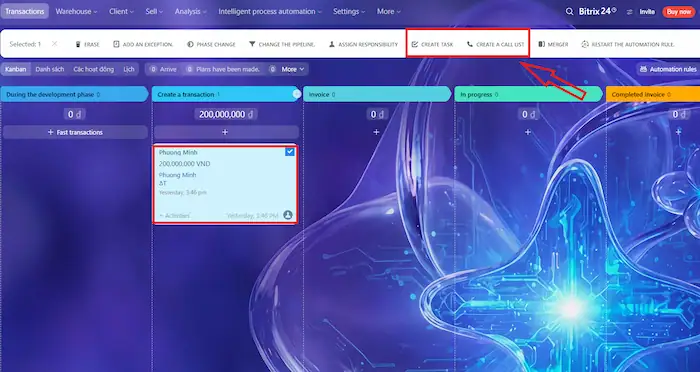Click the 200,000,000 VND amount on card

[x=184, y=164]
